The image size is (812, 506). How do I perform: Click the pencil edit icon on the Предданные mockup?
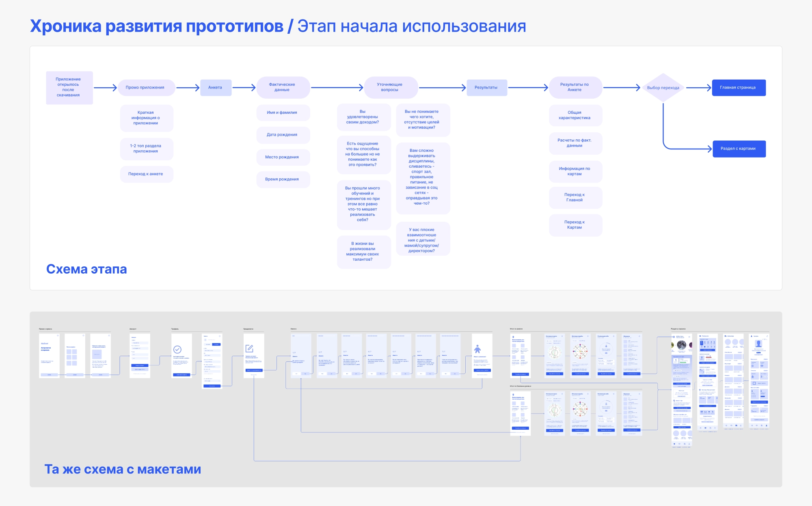[x=250, y=349]
